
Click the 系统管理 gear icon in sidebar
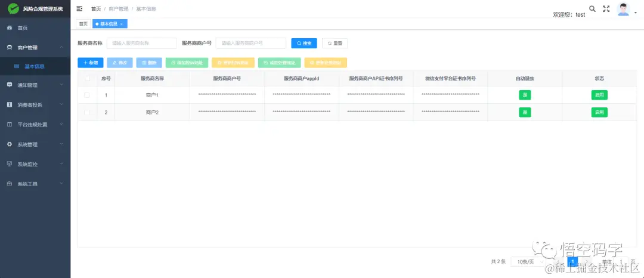(x=10, y=144)
